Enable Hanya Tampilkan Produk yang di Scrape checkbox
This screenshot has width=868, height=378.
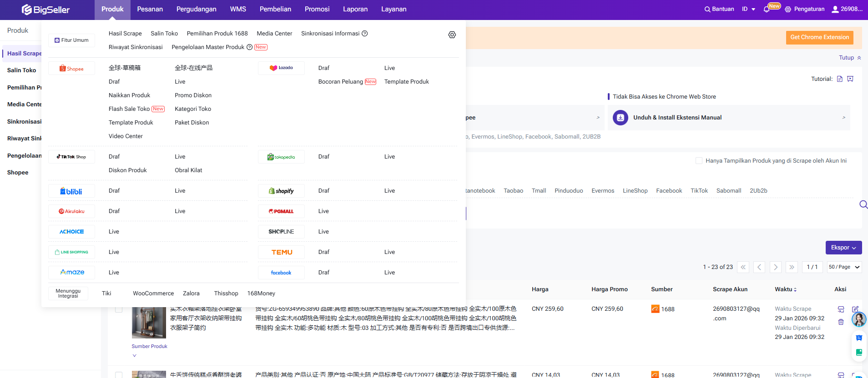tap(699, 161)
